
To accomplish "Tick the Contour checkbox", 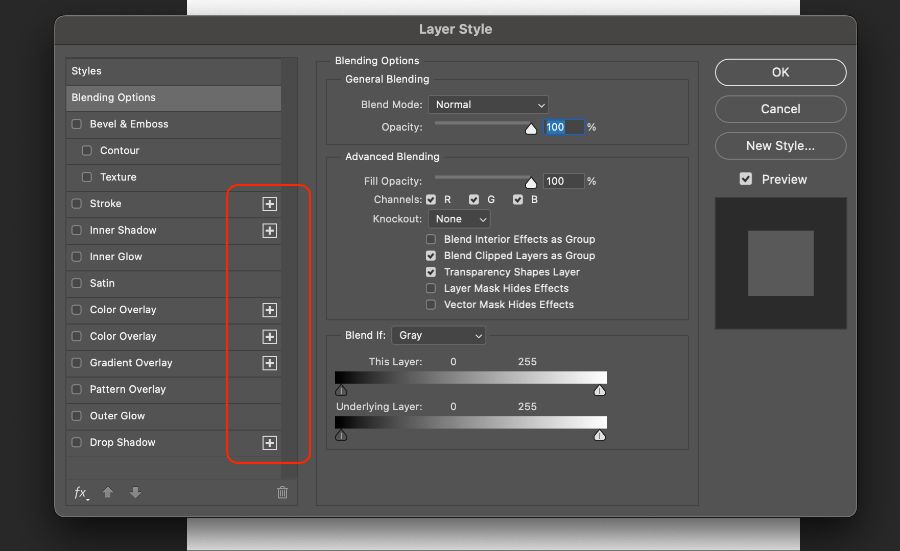I will 87,150.
